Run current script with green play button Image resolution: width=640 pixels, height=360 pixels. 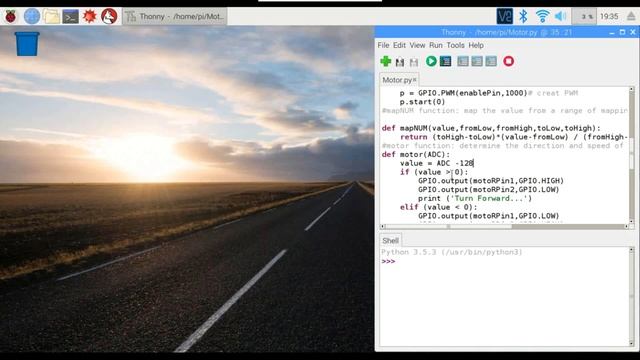pos(431,61)
